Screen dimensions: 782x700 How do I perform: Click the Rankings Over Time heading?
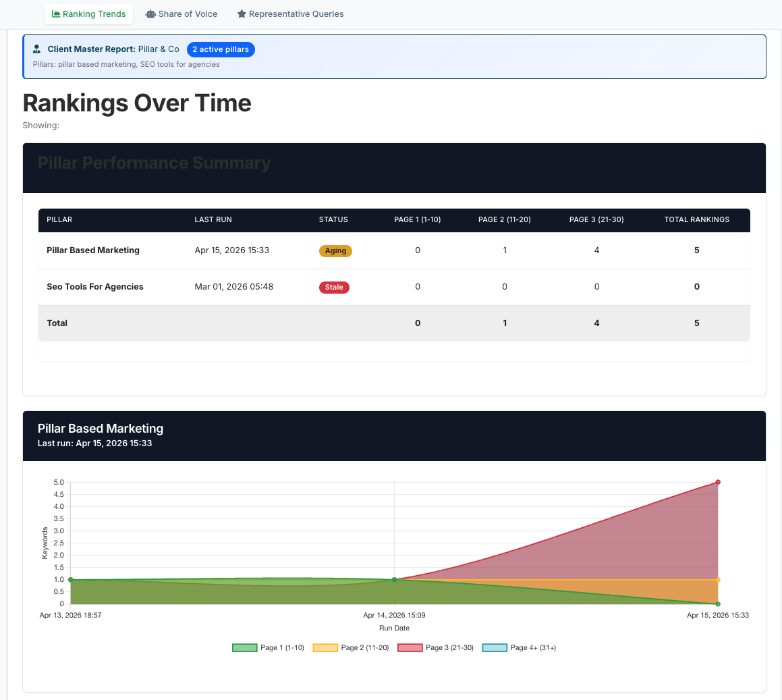coord(137,103)
